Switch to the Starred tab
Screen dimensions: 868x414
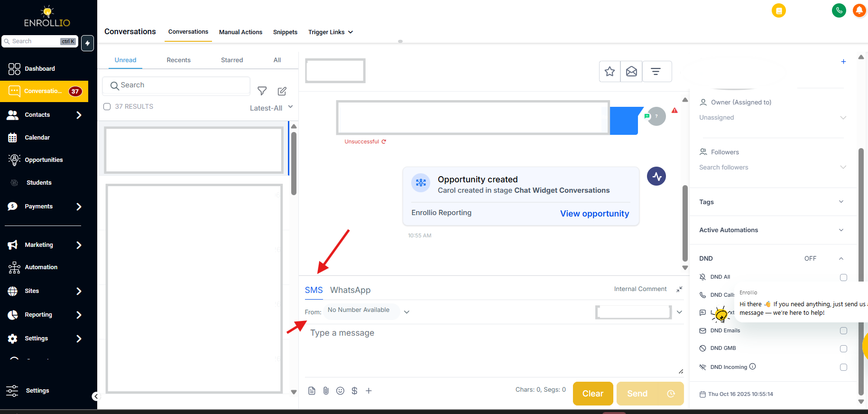click(x=232, y=60)
